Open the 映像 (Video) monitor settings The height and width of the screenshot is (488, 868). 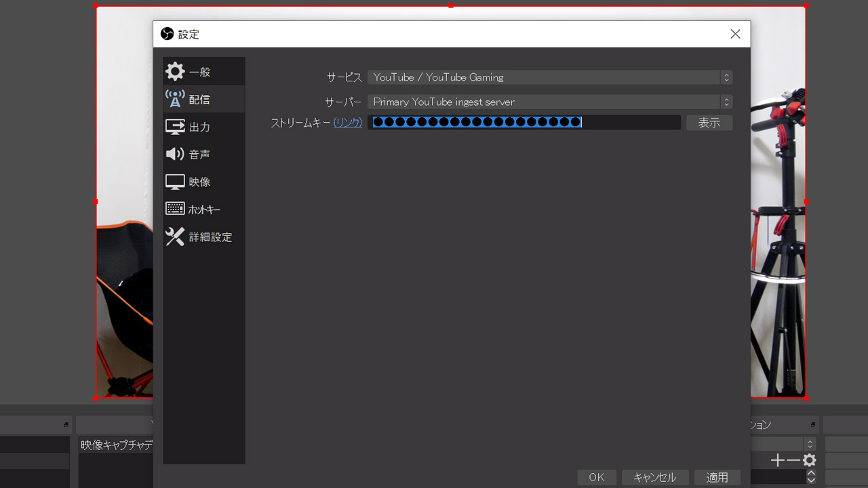pos(203,182)
